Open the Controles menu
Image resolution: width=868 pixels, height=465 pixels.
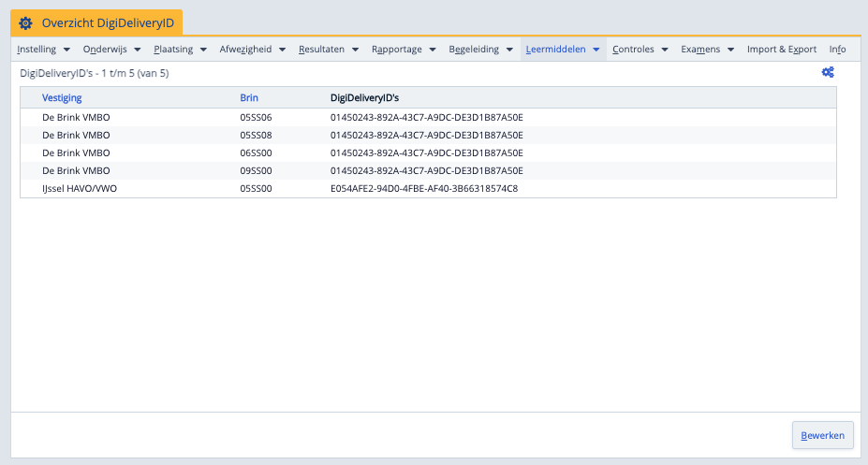pyautogui.click(x=633, y=50)
